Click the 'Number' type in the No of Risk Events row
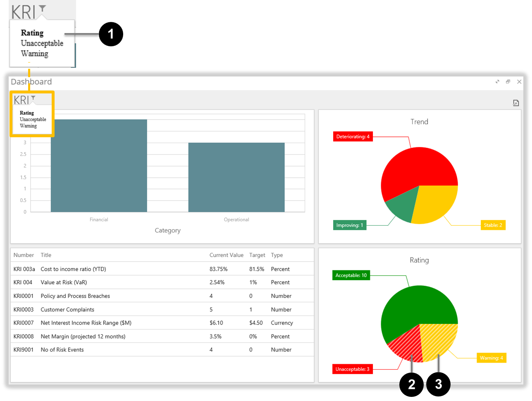 pyautogui.click(x=281, y=350)
